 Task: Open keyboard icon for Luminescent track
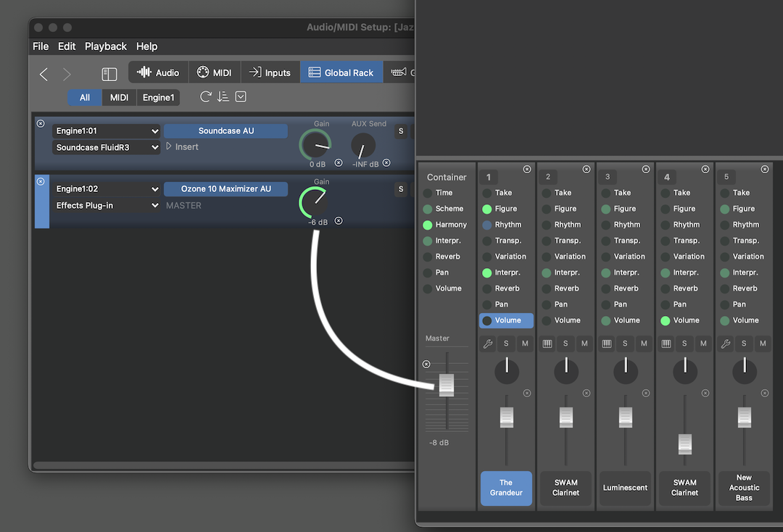click(x=607, y=344)
